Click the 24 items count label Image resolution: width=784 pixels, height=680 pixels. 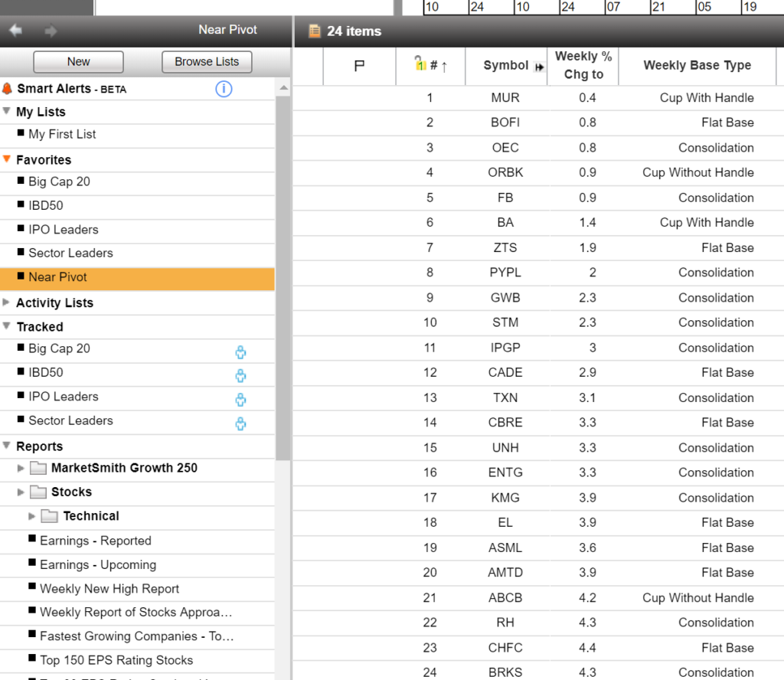354,31
